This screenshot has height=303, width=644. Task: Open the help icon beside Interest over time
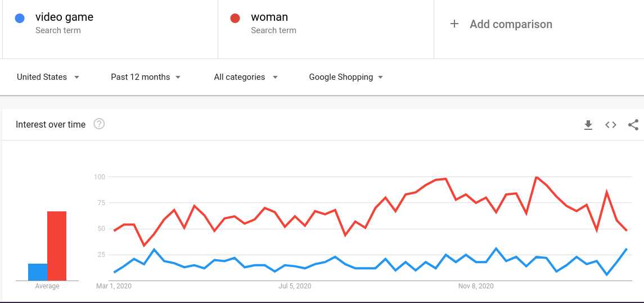point(99,124)
